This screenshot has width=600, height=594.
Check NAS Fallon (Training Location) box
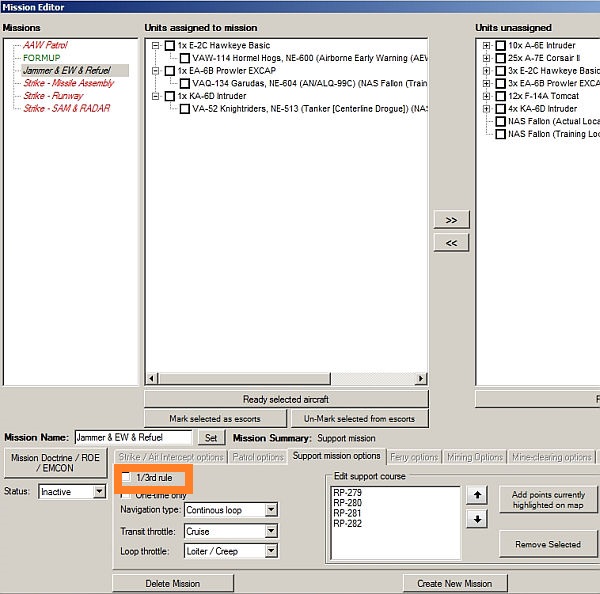tap(501, 134)
